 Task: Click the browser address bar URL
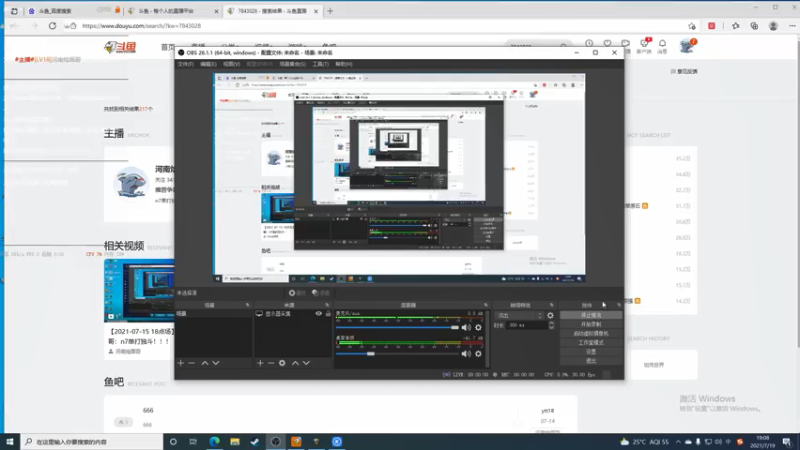[x=141, y=26]
